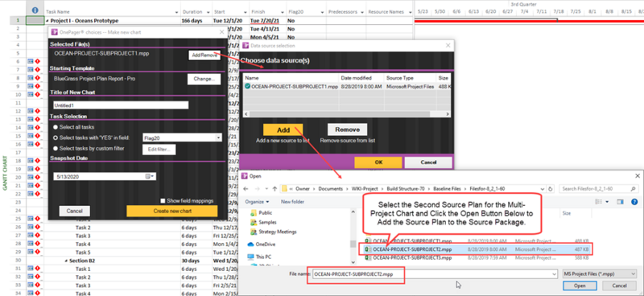Open the Organize menu in Open dialog
This screenshot has width=644, height=296.
(x=256, y=202)
